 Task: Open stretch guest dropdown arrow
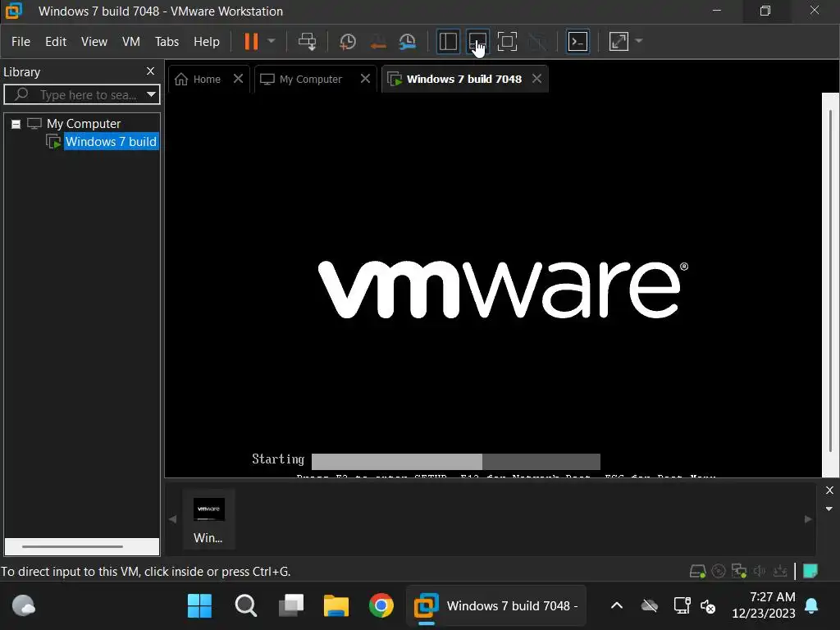coord(638,41)
